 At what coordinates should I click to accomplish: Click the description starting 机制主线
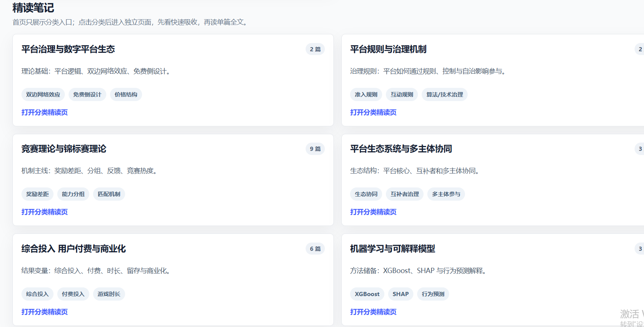(x=90, y=170)
